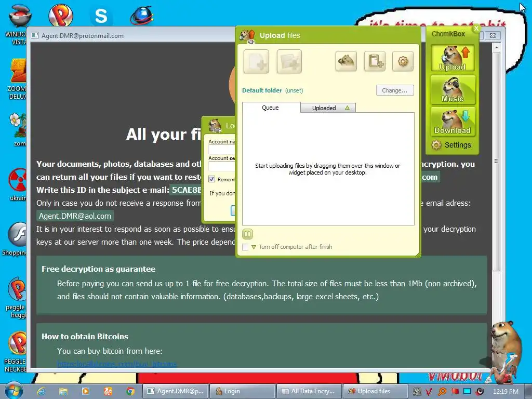
Task: Open ChomikBox Music widget button
Action: (453, 90)
